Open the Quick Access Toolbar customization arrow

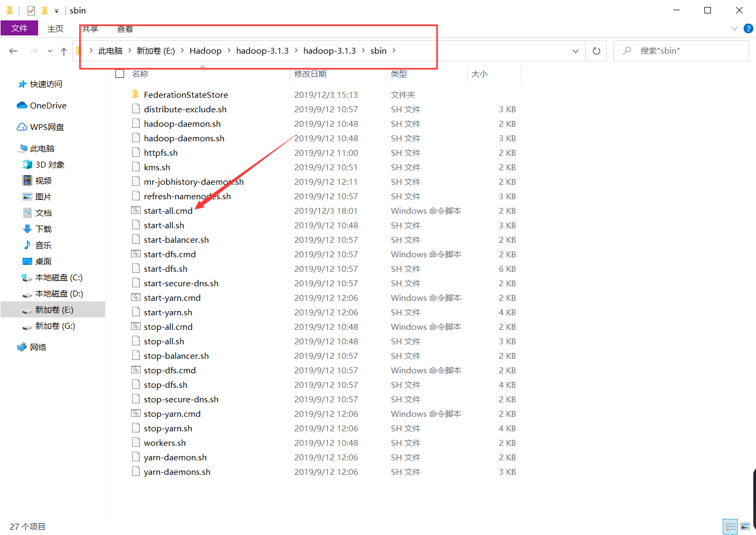56,10
